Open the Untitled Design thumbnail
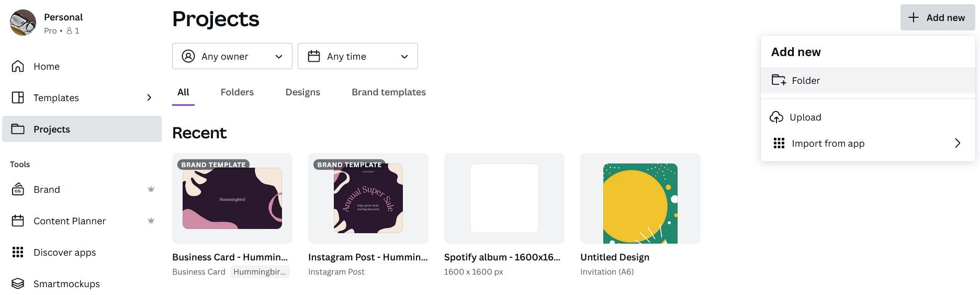 640,199
